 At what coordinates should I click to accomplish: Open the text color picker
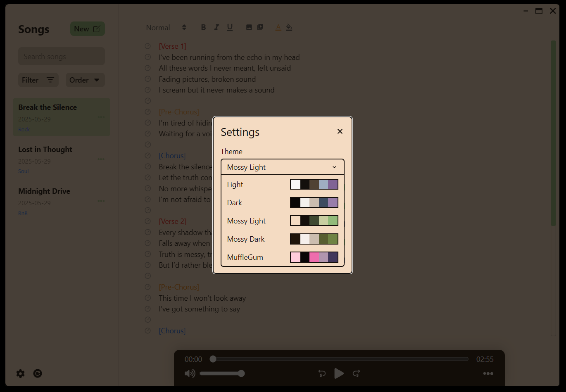coord(278,27)
